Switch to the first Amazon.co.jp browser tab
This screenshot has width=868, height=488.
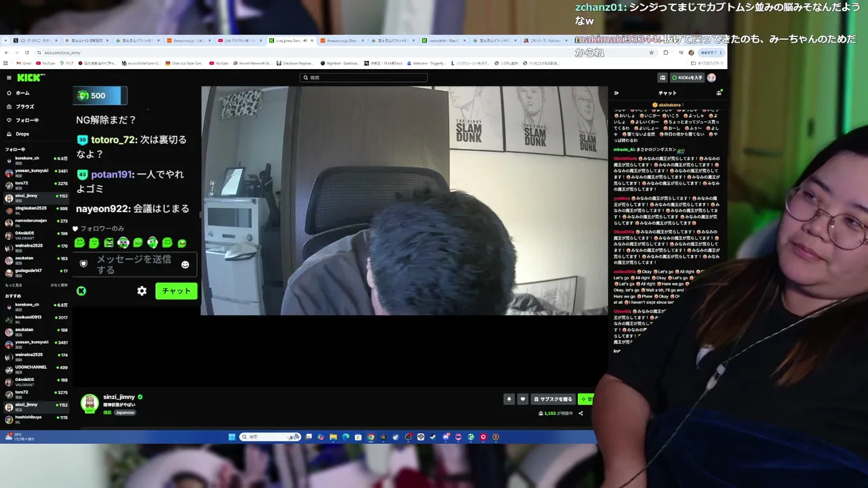pyautogui.click(x=189, y=41)
